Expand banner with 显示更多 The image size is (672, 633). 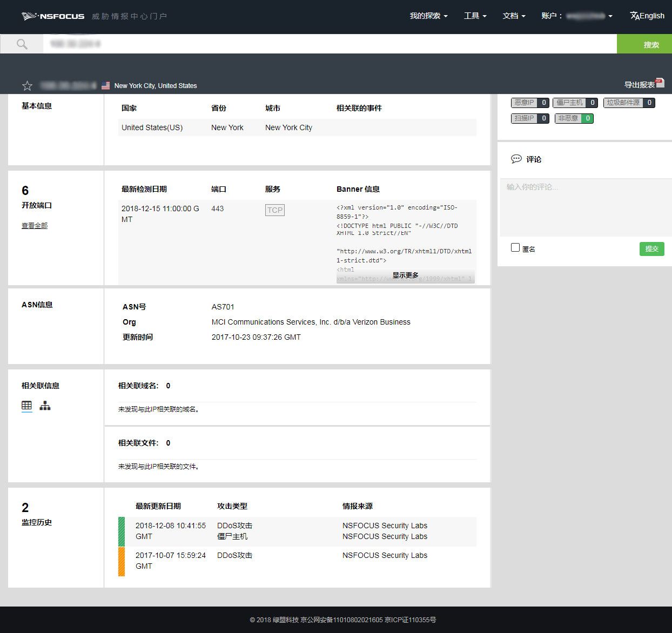(x=405, y=275)
